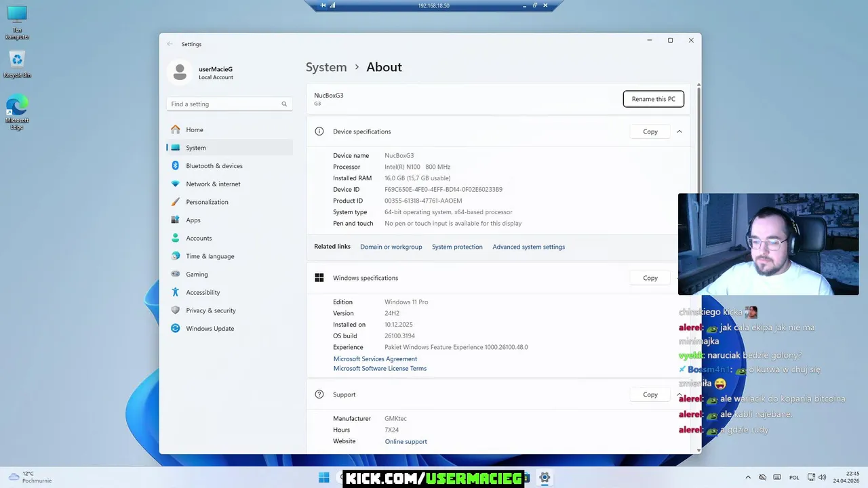The image size is (868, 488).
Task: Click the userMacieG profile avatar
Action: 180,72
